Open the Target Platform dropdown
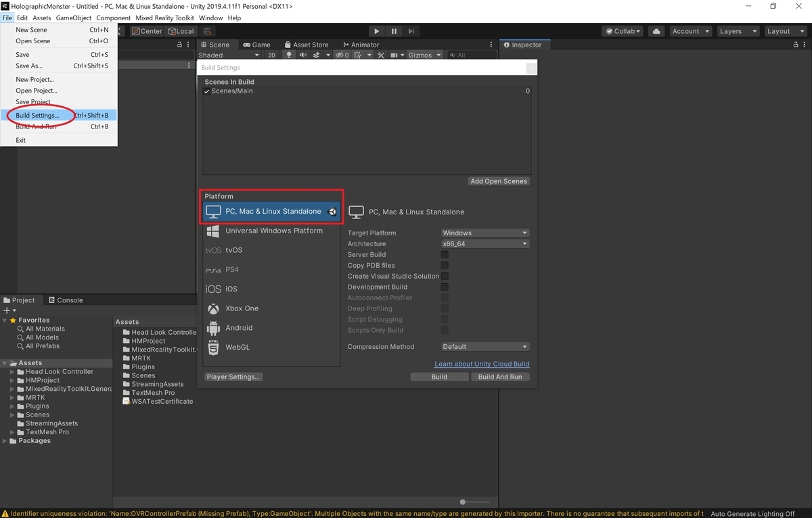Screen dimensions: 812x518 coord(484,233)
